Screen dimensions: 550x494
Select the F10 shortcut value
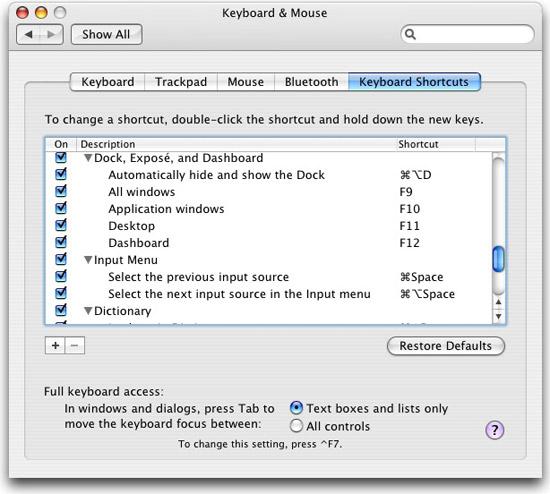pyautogui.click(x=410, y=209)
